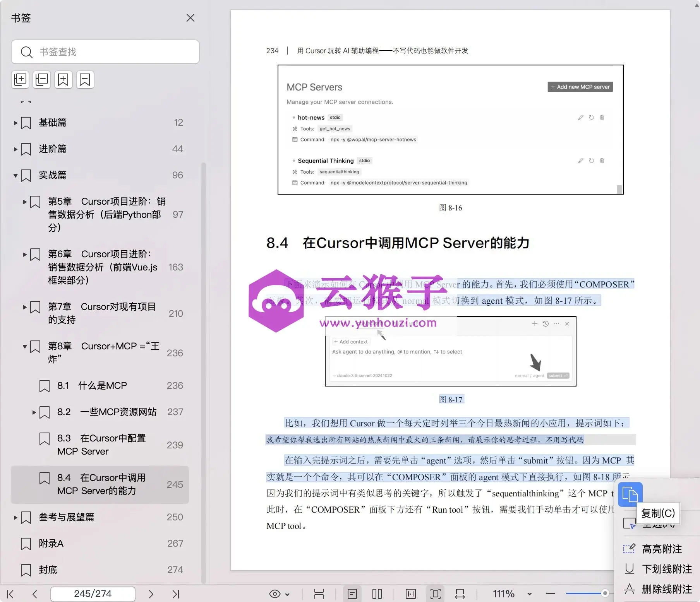Click the actual size 1:1 icon

(x=411, y=594)
